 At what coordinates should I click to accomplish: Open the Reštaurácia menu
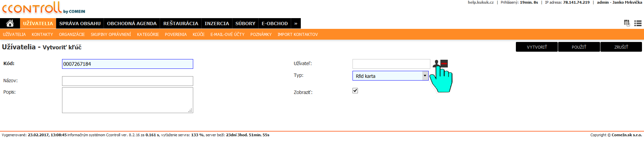pos(180,23)
